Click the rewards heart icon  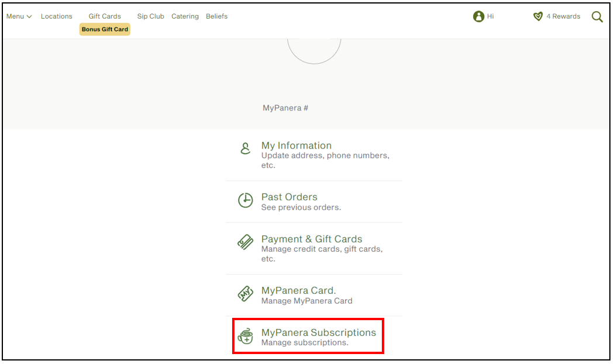click(x=538, y=16)
